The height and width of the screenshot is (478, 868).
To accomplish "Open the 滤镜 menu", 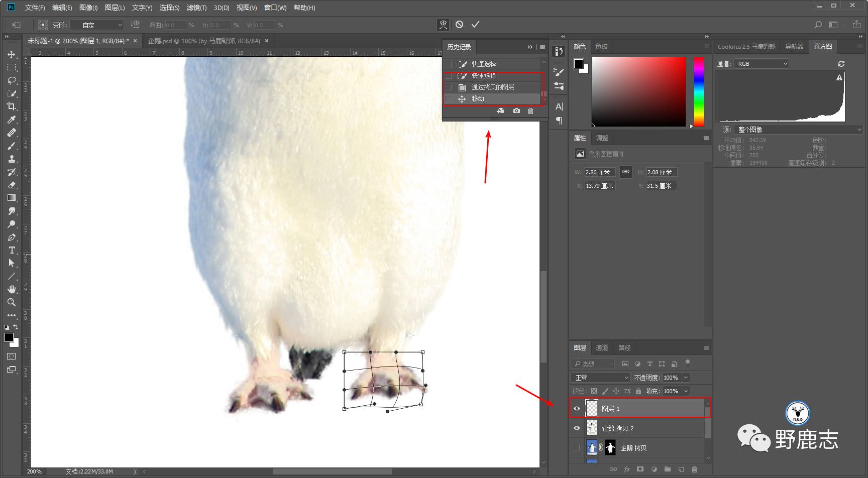I will (196, 8).
